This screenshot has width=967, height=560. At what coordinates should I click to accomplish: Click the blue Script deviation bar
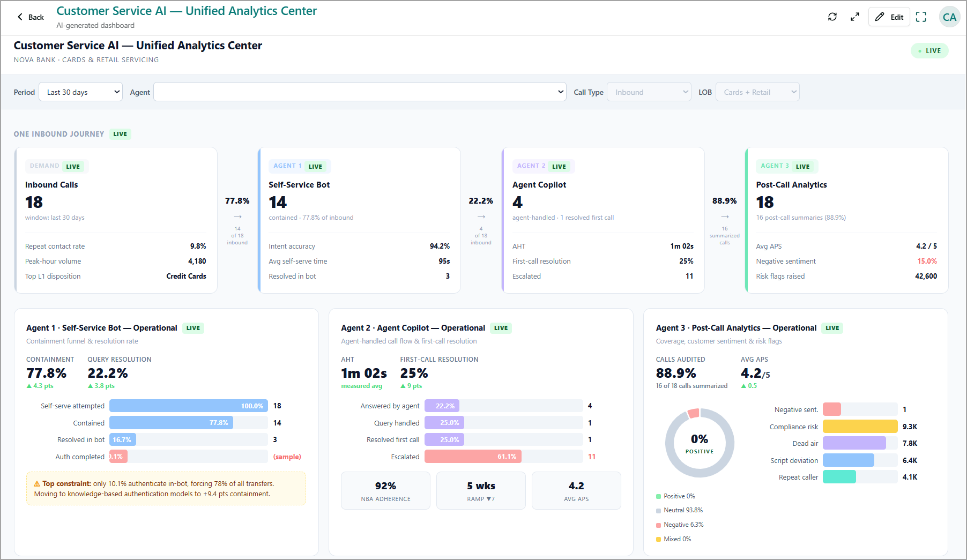pyautogui.click(x=849, y=460)
